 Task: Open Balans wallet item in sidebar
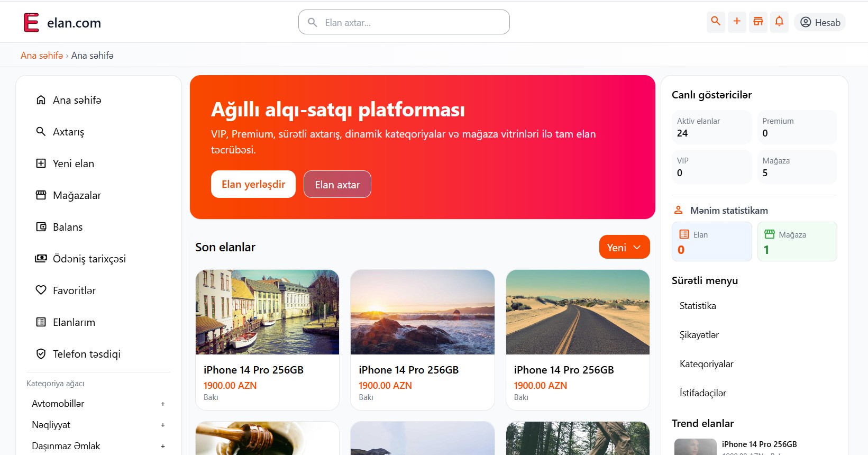coord(68,227)
